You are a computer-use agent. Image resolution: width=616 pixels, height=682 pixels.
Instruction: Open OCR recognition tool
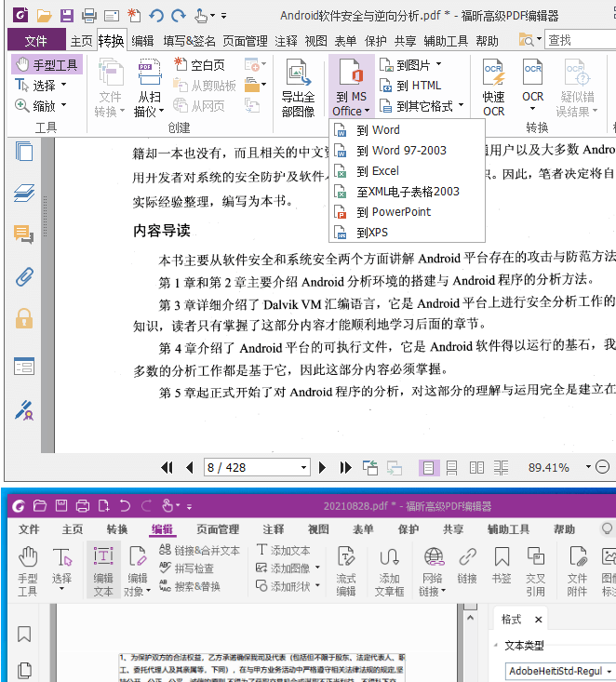533,85
